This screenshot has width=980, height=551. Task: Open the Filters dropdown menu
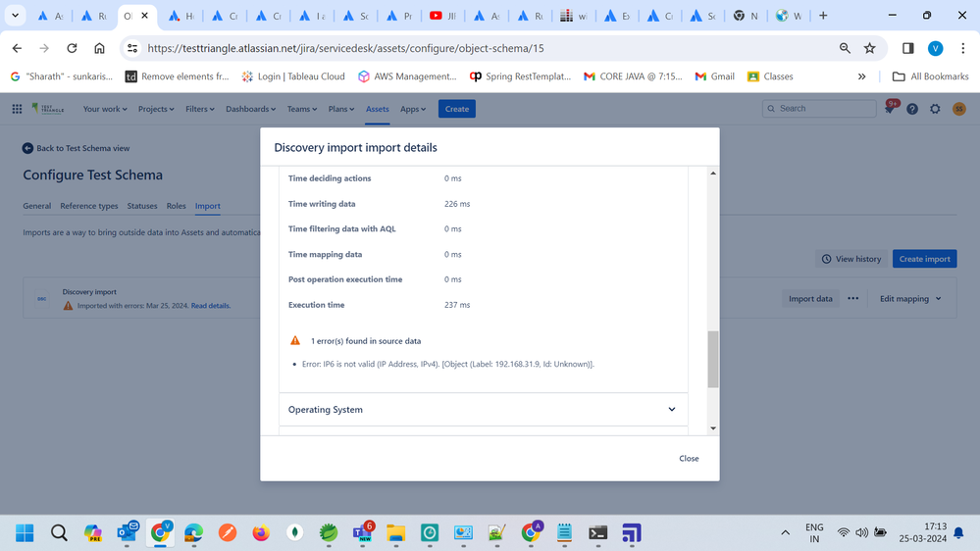(200, 109)
